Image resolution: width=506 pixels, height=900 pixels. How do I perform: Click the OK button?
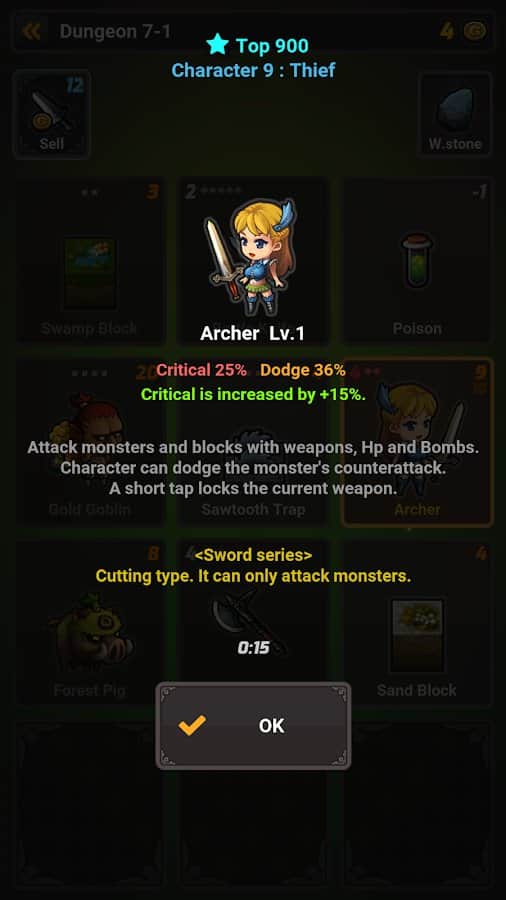coord(253,726)
